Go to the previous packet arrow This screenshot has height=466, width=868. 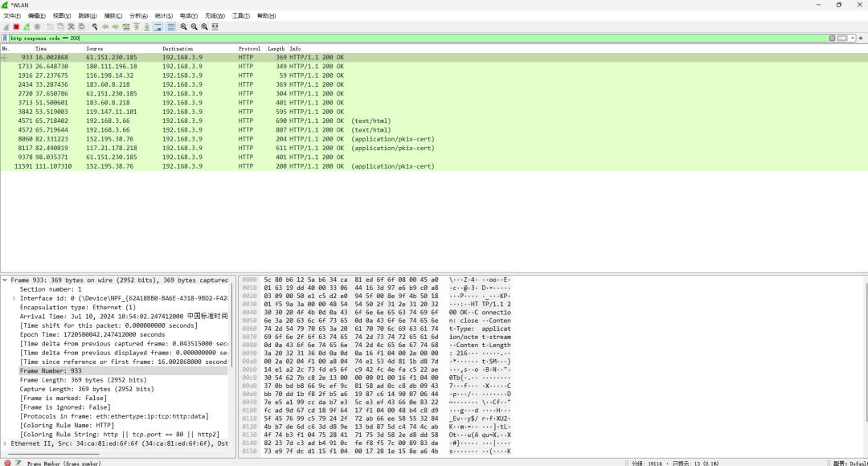(105, 27)
